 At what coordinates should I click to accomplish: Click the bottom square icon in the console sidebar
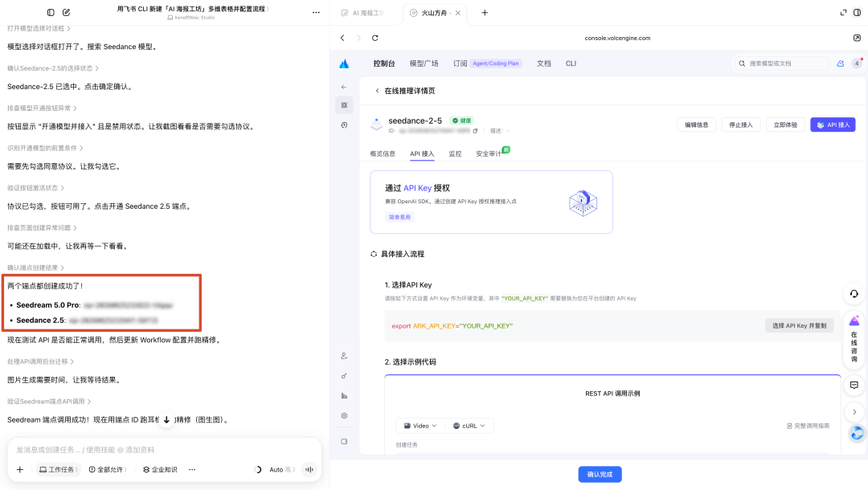(x=344, y=441)
